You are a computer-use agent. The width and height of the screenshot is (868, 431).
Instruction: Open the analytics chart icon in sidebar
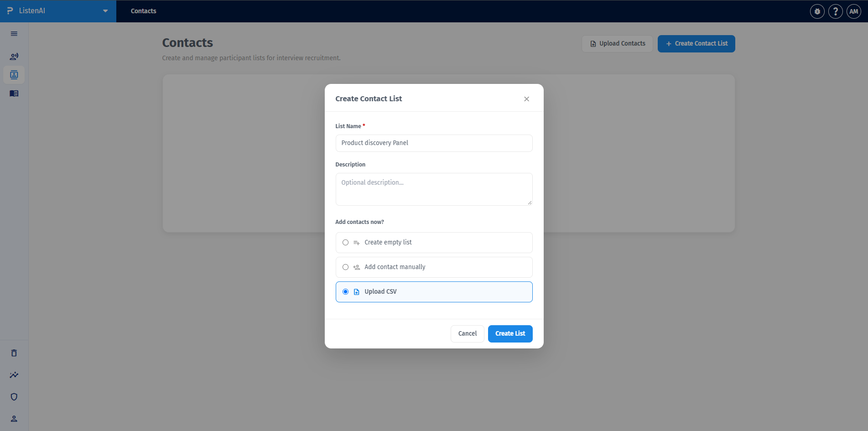(14, 375)
